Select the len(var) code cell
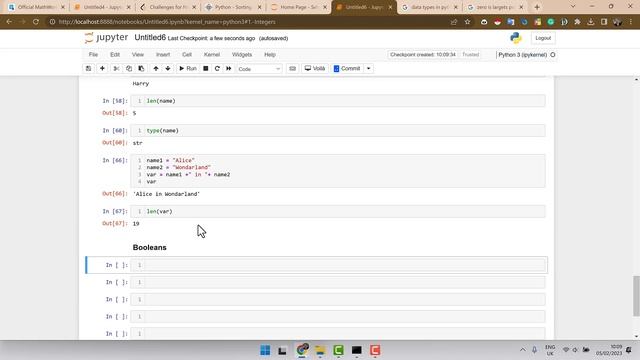The height and width of the screenshot is (360, 640). 338,211
